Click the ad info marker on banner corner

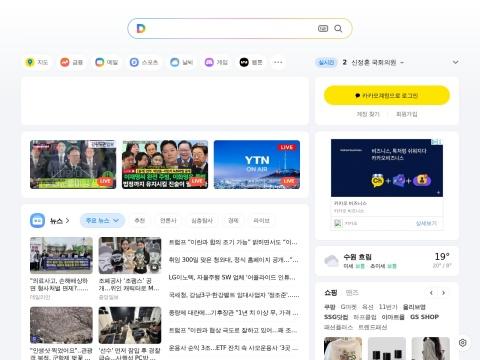click(x=437, y=142)
